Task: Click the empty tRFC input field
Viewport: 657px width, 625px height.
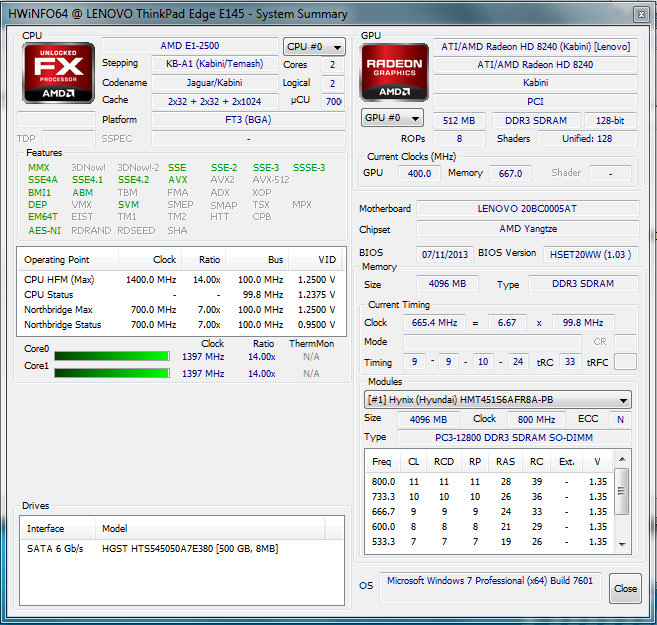Action: [x=625, y=362]
